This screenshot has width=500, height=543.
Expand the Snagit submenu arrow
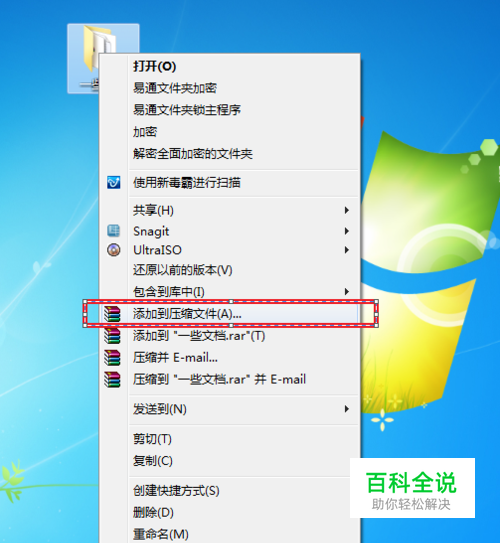point(346,231)
